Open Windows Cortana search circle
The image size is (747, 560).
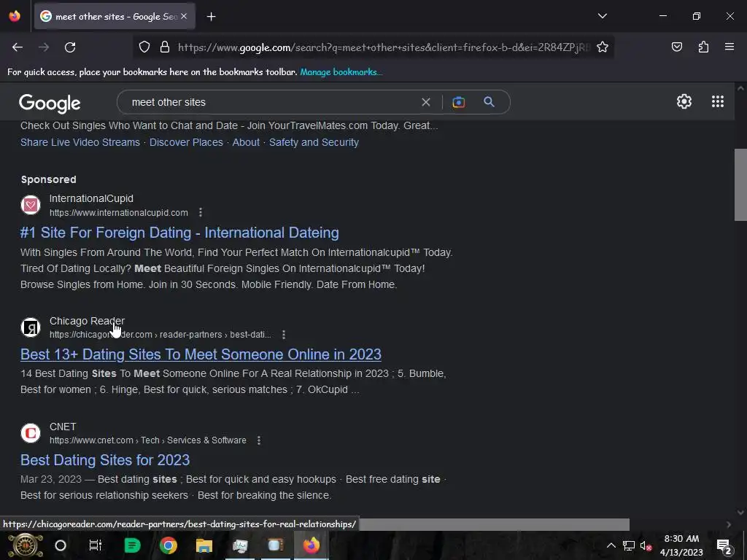click(61, 545)
